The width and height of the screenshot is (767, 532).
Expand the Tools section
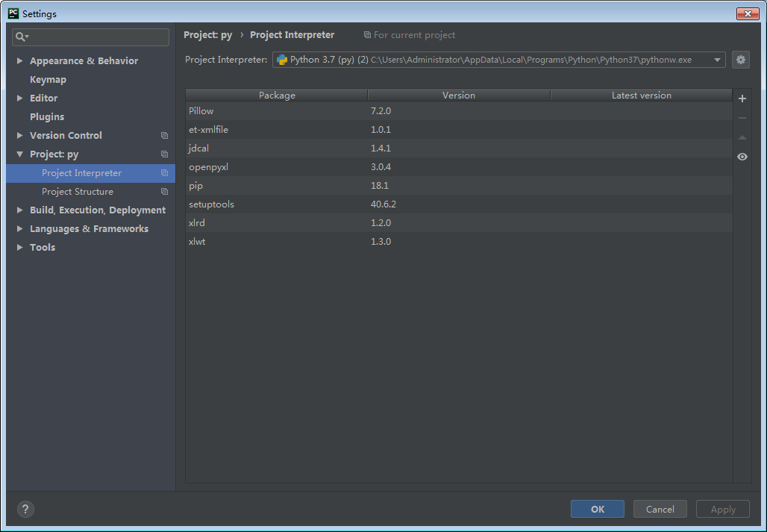(19, 247)
